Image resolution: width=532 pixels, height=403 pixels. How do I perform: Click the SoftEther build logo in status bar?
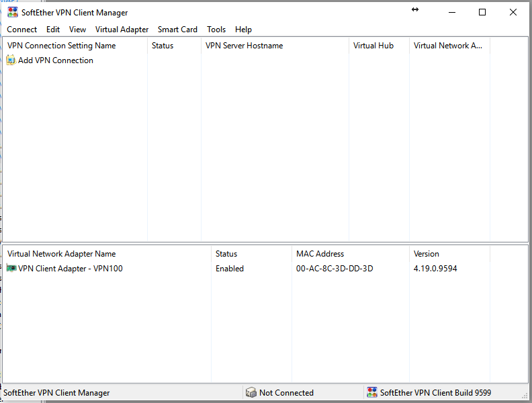[372, 392]
